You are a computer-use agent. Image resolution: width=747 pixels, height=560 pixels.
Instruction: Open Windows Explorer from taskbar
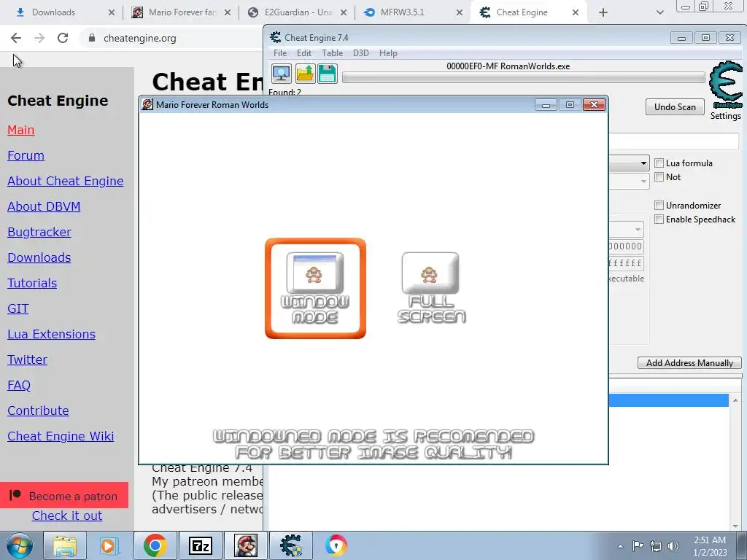(x=65, y=545)
